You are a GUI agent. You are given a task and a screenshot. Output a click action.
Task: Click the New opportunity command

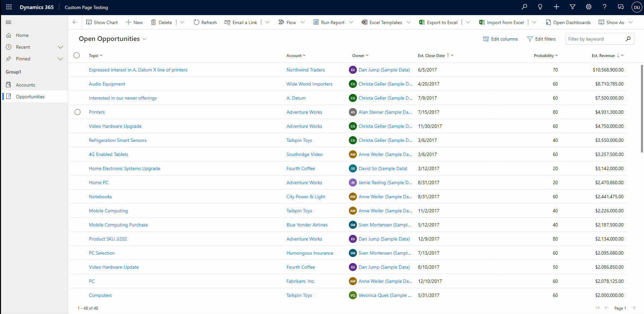(x=134, y=22)
